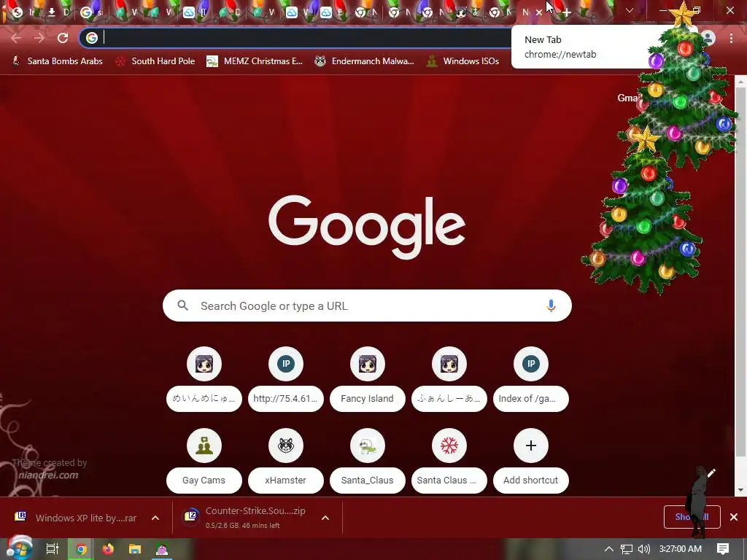Open the Fancy Island shortcut
This screenshot has width=747, height=560.
click(x=368, y=379)
